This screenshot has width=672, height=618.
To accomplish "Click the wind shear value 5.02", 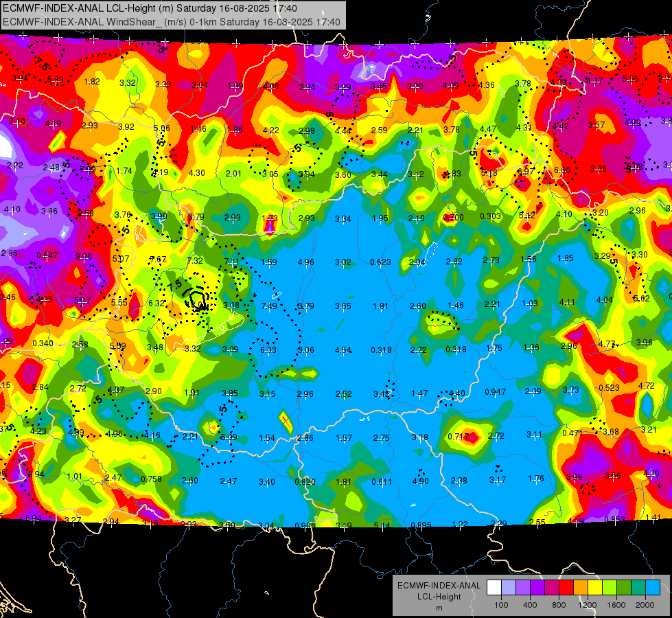I will 641,299.
